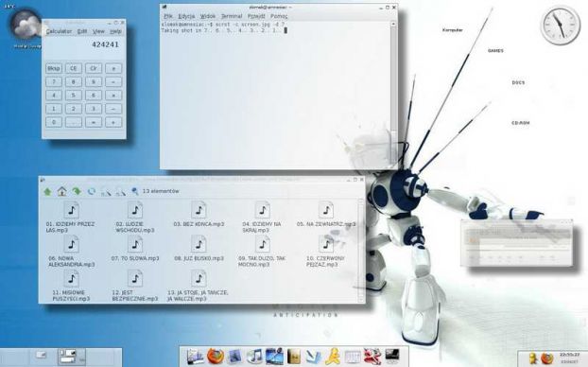This screenshot has height=367, width=588.
Task: Select the 08. JUŻ BLISKO.mp3 icon
Action: (x=199, y=244)
